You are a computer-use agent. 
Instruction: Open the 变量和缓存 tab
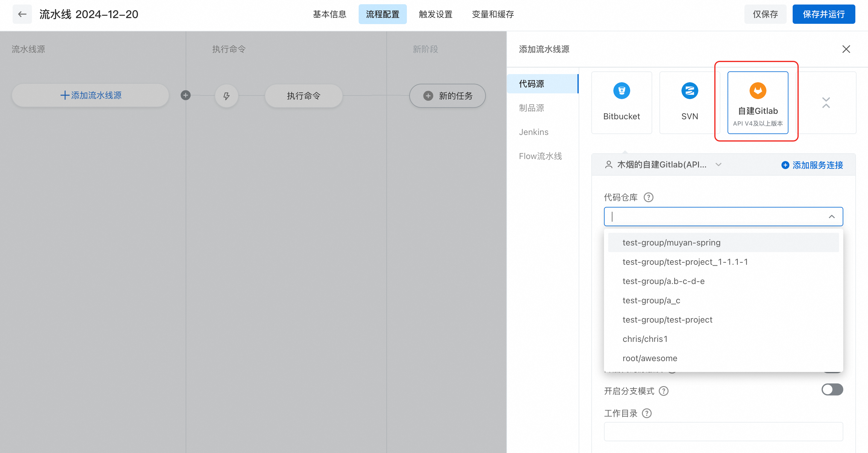[x=493, y=14]
